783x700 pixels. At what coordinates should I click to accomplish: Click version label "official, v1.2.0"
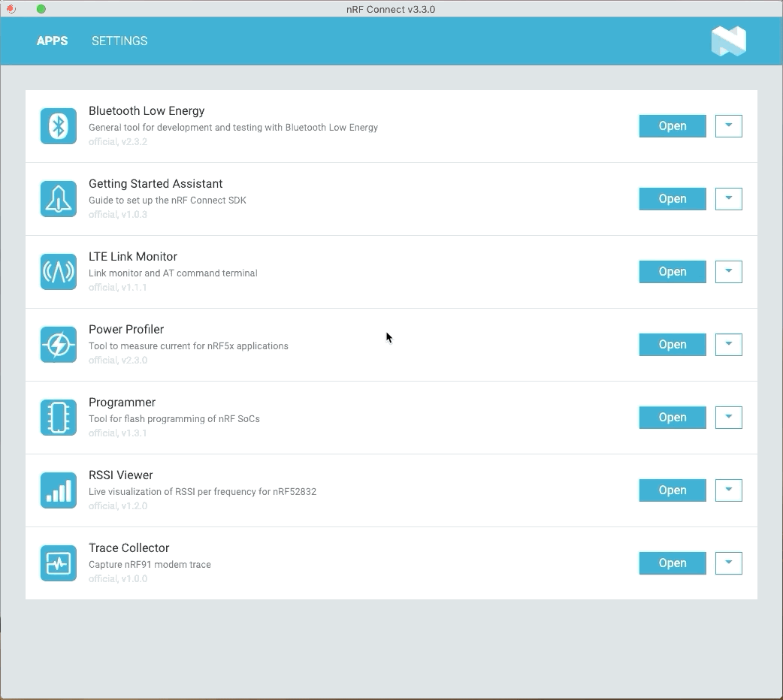[x=118, y=506]
